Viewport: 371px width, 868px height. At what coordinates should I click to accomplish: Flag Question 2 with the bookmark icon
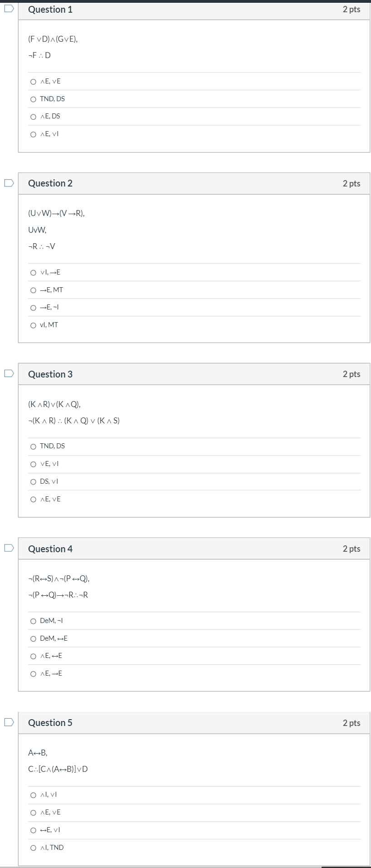pos(9,183)
